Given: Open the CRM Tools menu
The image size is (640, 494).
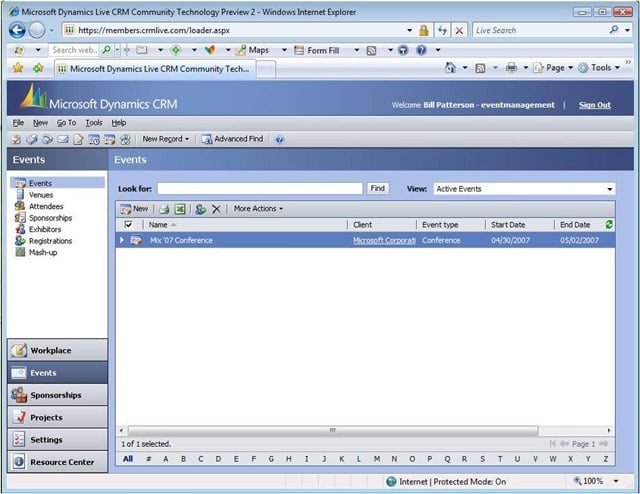Looking at the screenshot, I should 93,122.
